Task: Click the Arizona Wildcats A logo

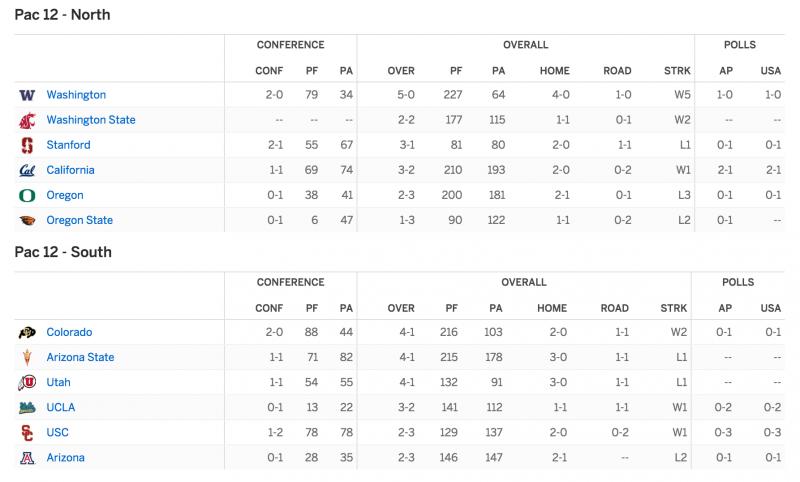Action: coord(27,458)
